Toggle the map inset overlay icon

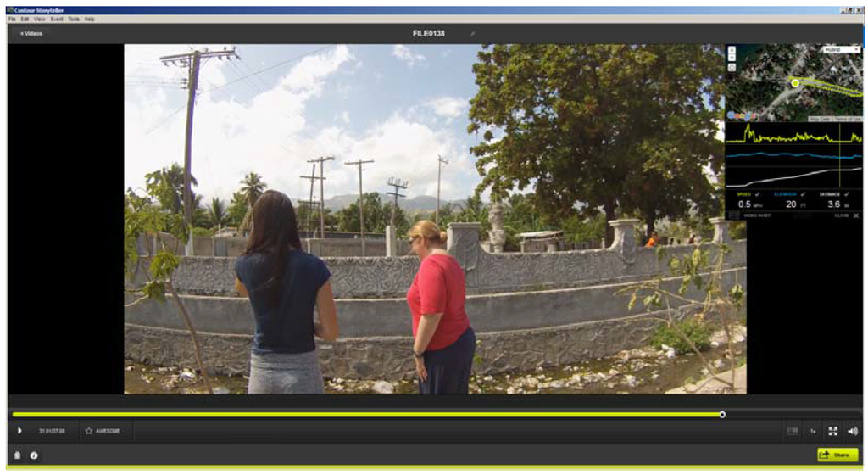[793, 431]
